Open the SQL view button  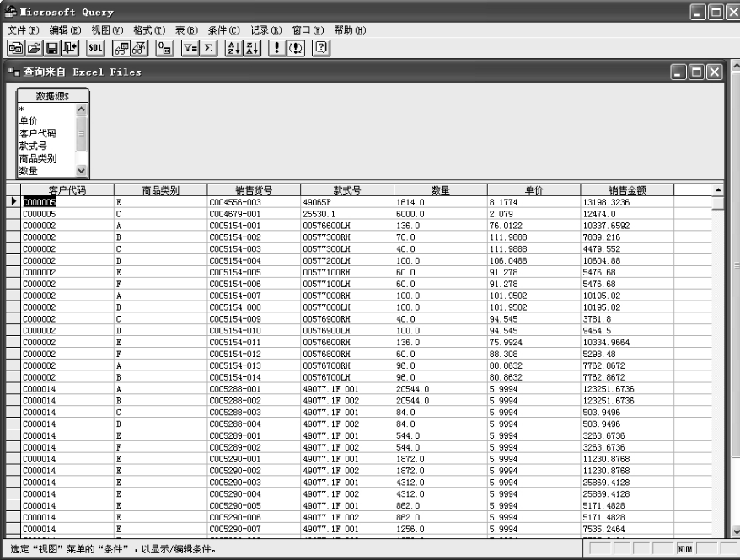(x=95, y=48)
